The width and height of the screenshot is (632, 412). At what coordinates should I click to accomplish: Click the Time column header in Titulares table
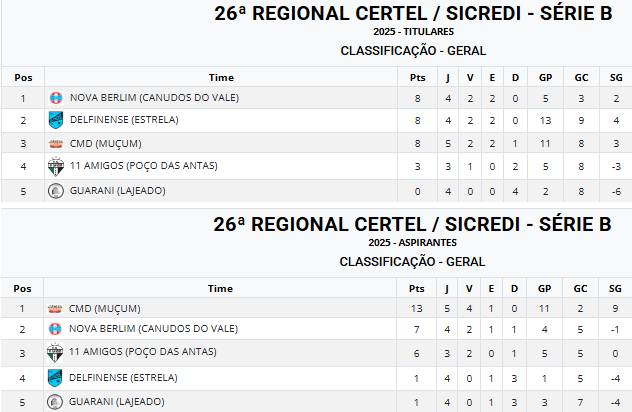tap(221, 77)
